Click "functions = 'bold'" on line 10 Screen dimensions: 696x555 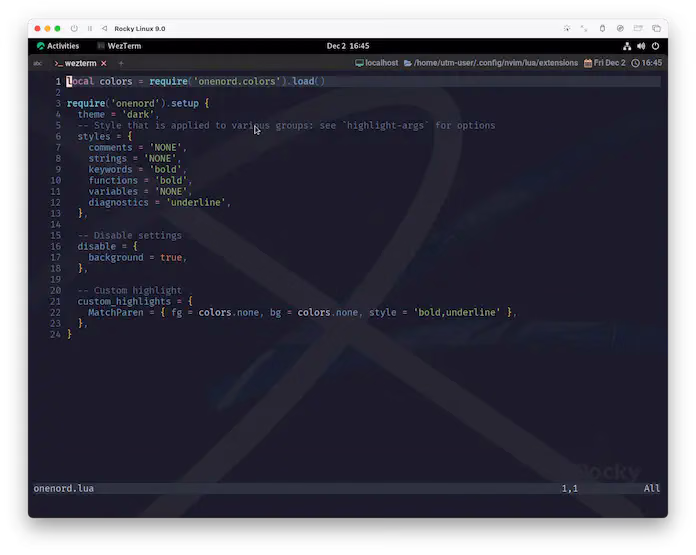coord(140,180)
